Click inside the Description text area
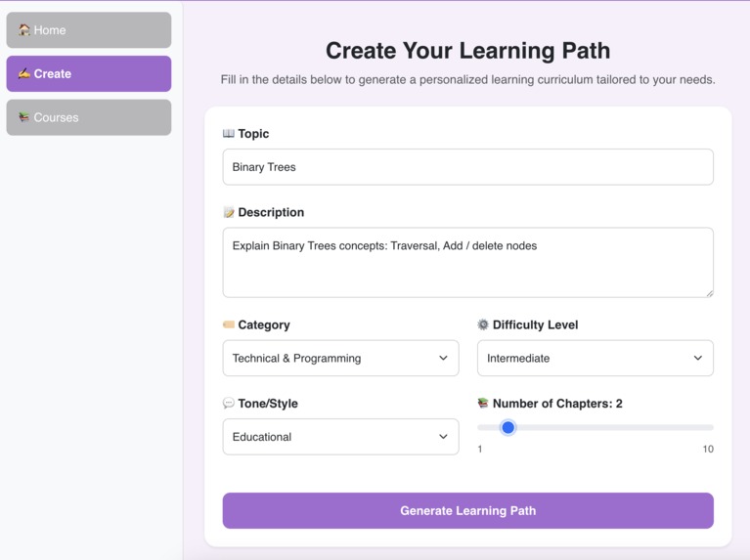This screenshot has height=560, width=750. [467, 263]
